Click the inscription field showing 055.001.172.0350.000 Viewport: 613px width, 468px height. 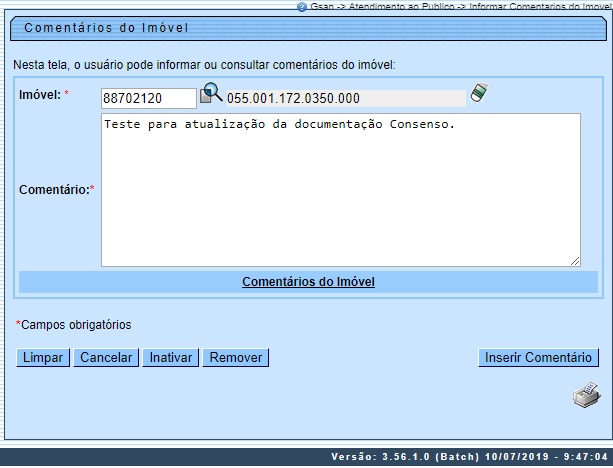coord(344,98)
